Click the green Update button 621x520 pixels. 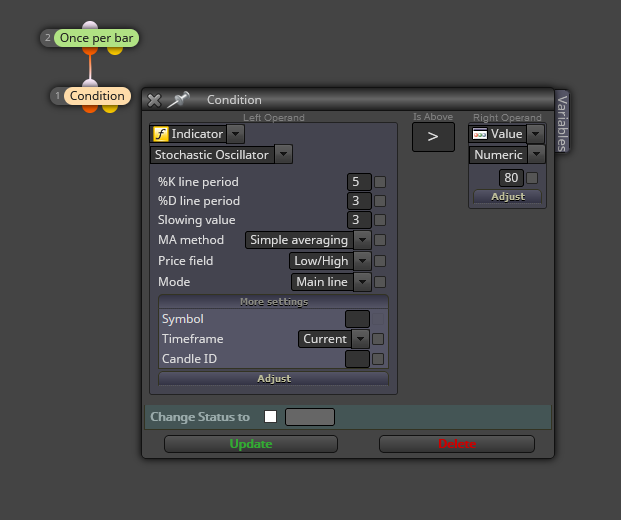click(x=251, y=444)
